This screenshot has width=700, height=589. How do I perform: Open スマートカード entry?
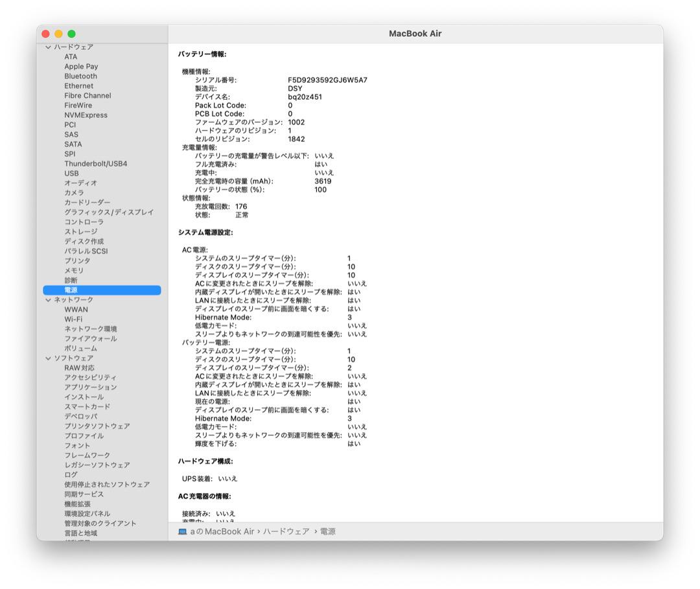pyautogui.click(x=87, y=407)
